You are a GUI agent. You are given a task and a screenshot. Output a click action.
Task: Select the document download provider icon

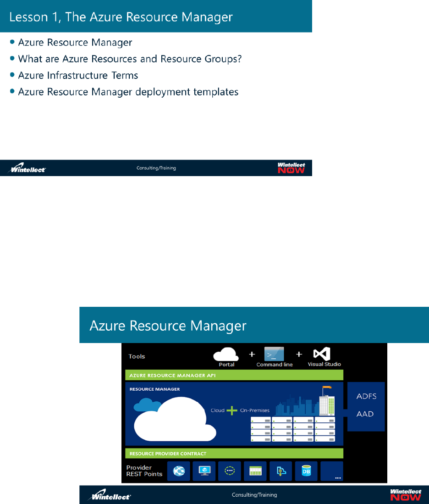click(281, 471)
